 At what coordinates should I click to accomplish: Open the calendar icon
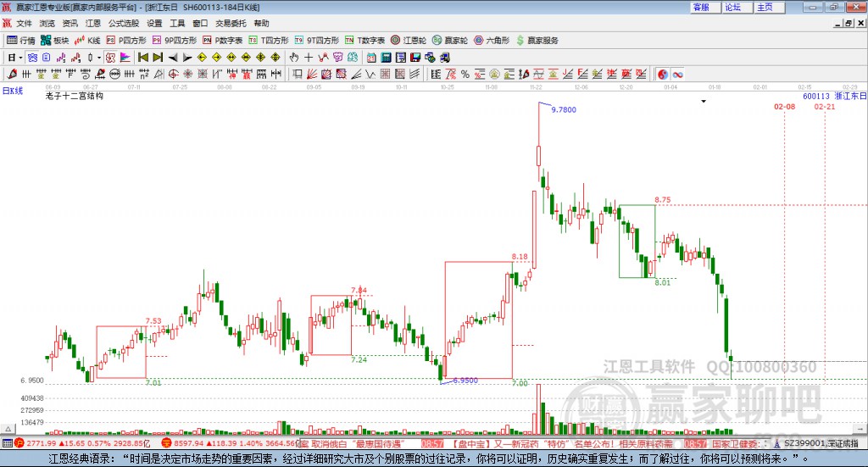[371, 58]
